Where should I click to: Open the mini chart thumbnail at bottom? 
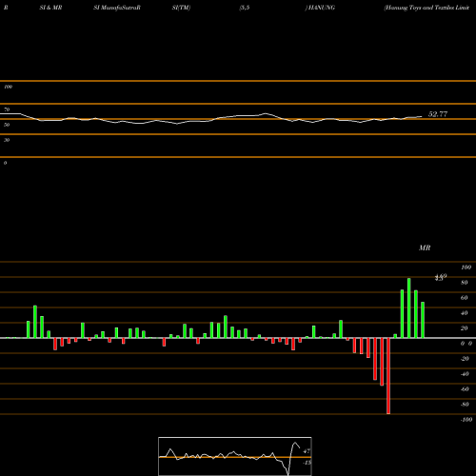point(235,456)
